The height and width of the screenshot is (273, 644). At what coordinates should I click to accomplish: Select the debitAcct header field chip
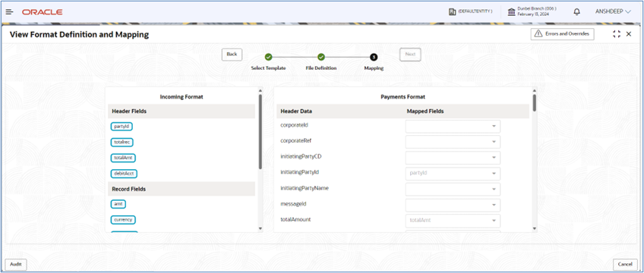point(124,174)
